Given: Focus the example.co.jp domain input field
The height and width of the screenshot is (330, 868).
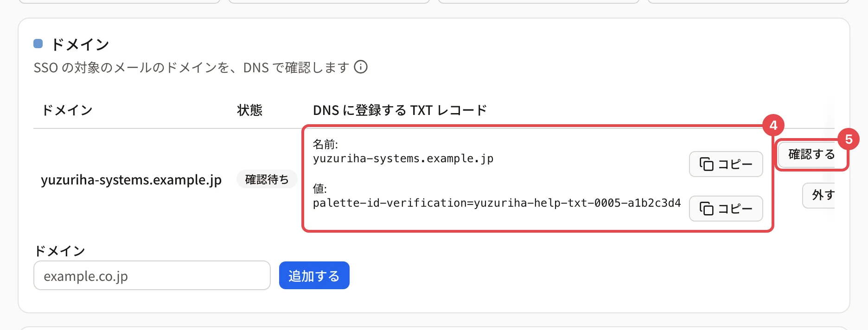Looking at the screenshot, I should pos(152,276).
